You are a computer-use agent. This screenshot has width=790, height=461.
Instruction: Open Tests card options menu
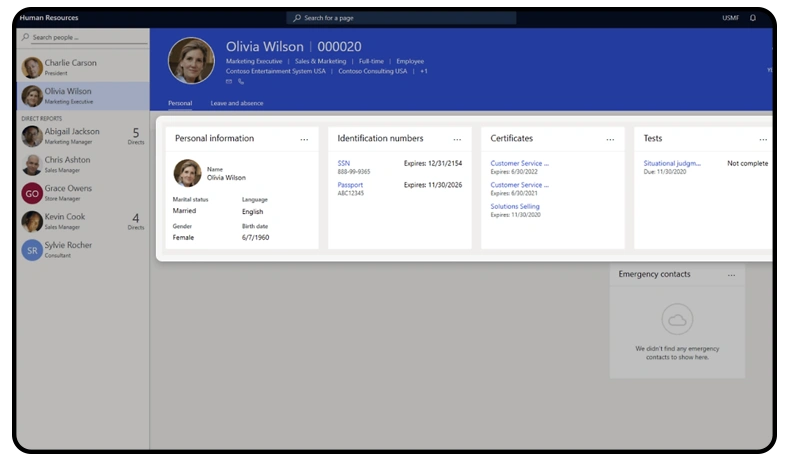click(763, 139)
